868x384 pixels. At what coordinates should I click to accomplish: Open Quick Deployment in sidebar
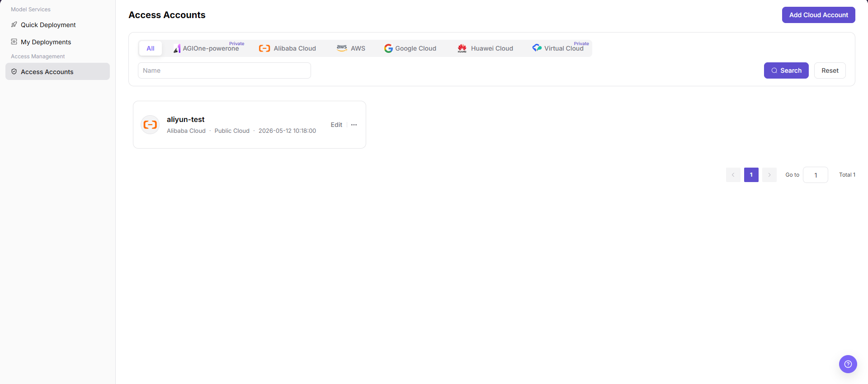point(57,25)
